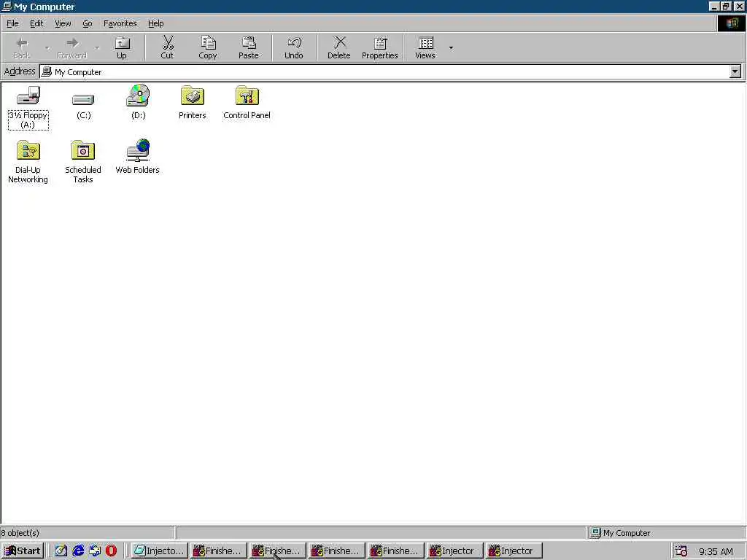Screen dimensions: 747x560
Task: Open the Go menu
Action: tap(88, 23)
